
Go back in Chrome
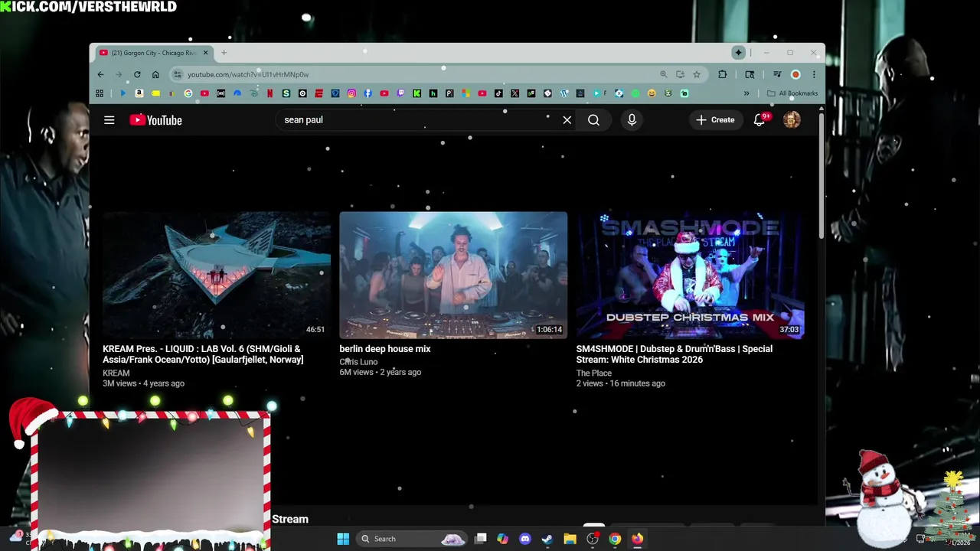(100, 74)
